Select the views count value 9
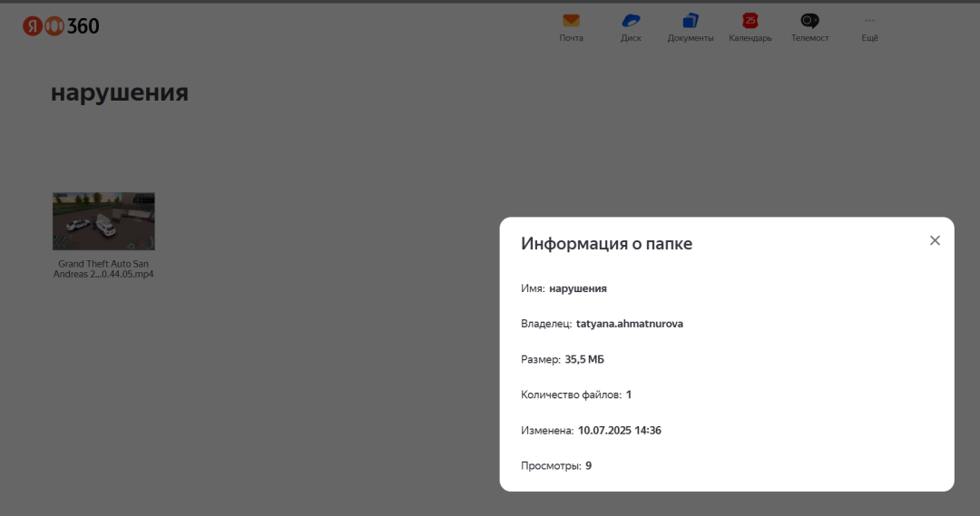 click(589, 466)
